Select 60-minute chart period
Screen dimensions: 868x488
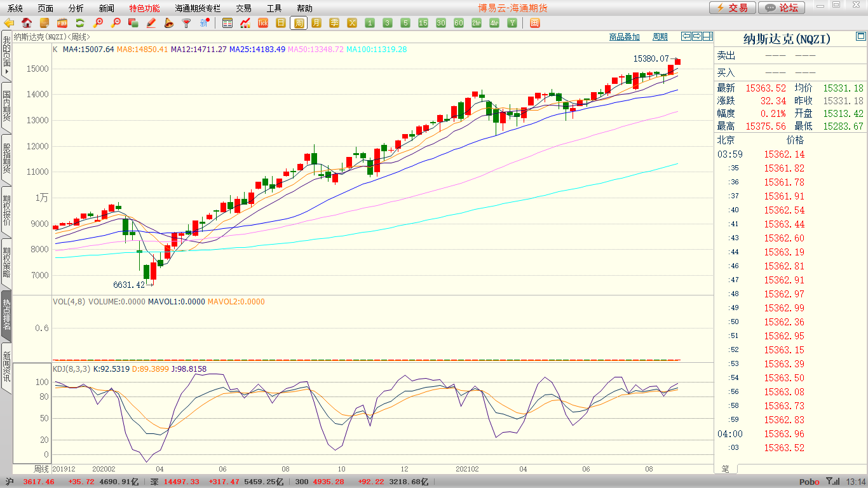pos(459,23)
